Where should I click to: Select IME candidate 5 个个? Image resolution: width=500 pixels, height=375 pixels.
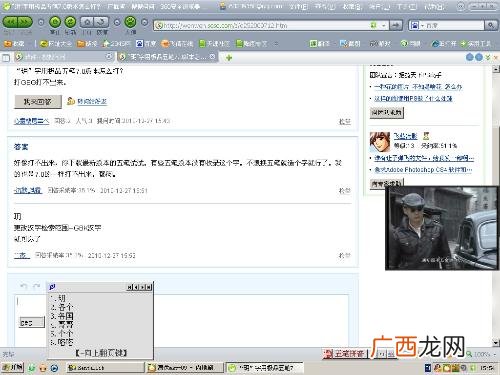point(62,333)
